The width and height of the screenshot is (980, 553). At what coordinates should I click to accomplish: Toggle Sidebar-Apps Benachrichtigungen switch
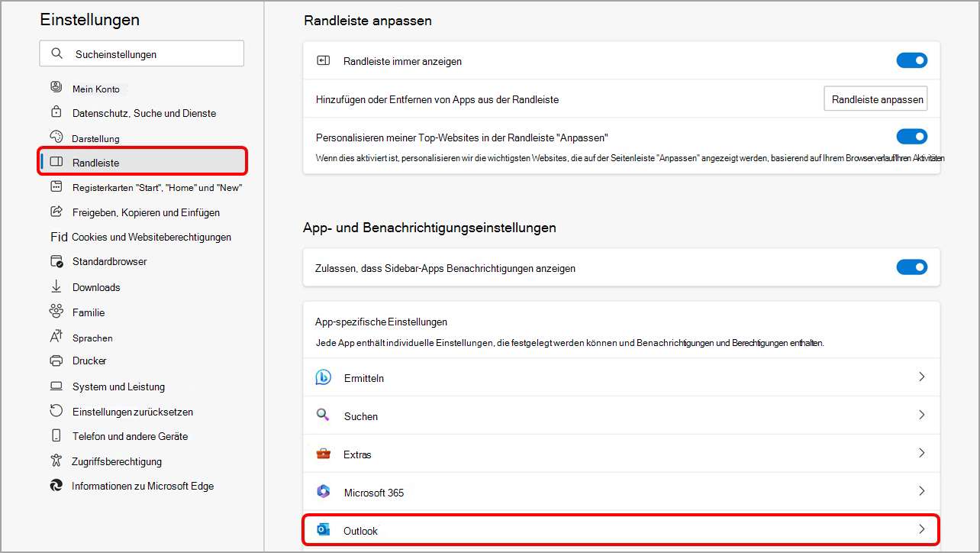(912, 267)
